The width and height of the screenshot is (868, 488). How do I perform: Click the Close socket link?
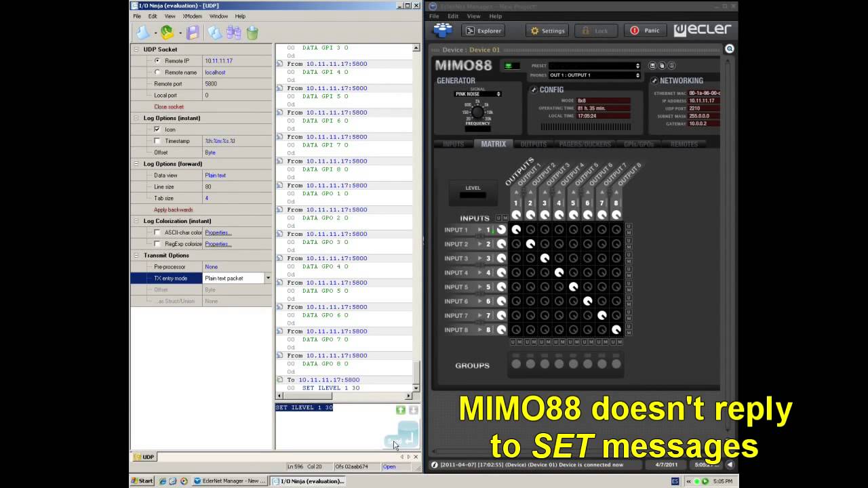[169, 107]
